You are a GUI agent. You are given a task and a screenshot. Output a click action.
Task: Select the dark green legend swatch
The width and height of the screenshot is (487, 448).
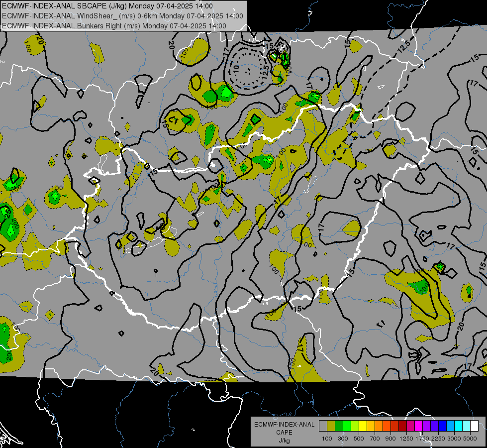click(x=339, y=426)
